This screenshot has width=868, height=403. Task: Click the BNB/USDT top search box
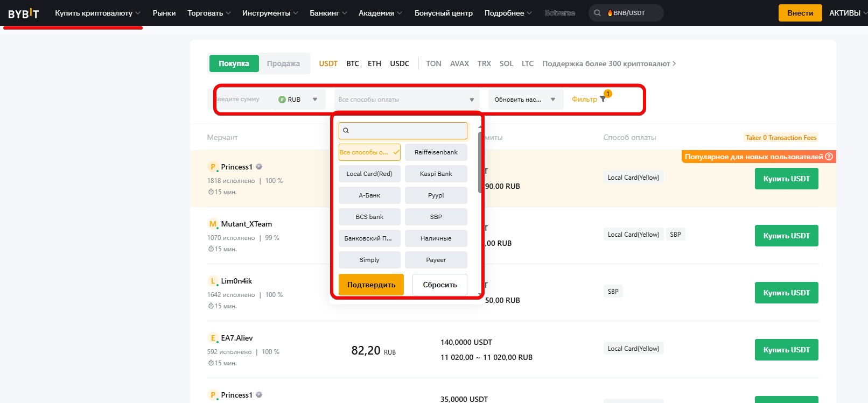point(626,13)
